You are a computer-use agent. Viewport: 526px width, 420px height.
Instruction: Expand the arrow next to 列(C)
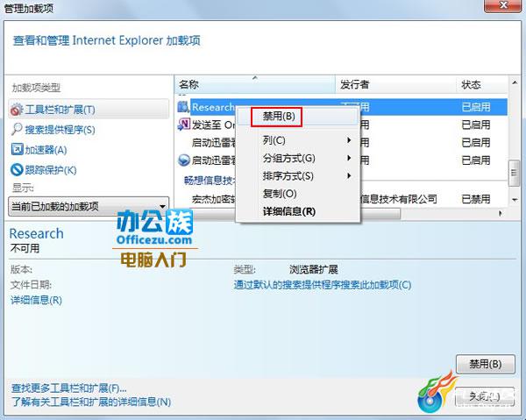point(349,140)
